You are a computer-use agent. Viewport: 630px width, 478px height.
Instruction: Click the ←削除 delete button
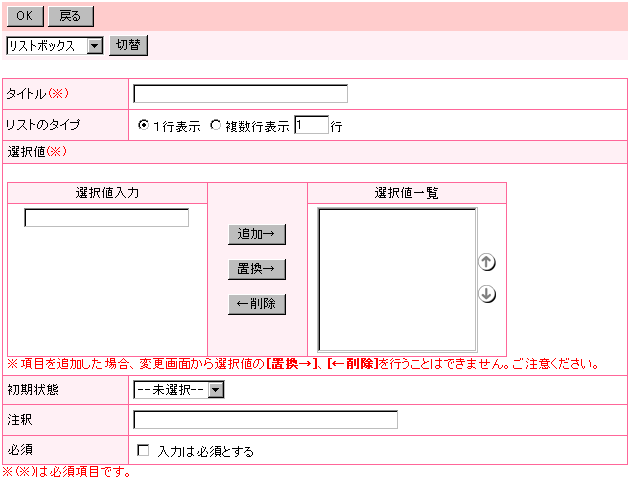coord(256,304)
